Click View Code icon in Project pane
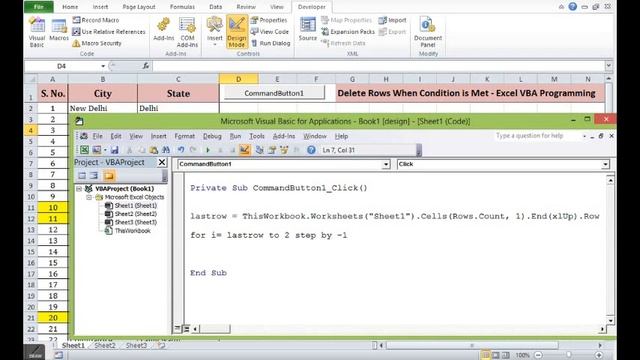This screenshot has height=360, width=640. coord(82,176)
